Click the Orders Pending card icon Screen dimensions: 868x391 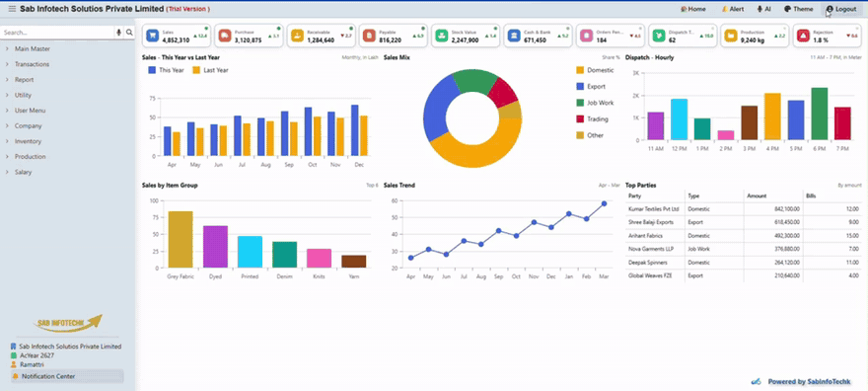point(587,36)
